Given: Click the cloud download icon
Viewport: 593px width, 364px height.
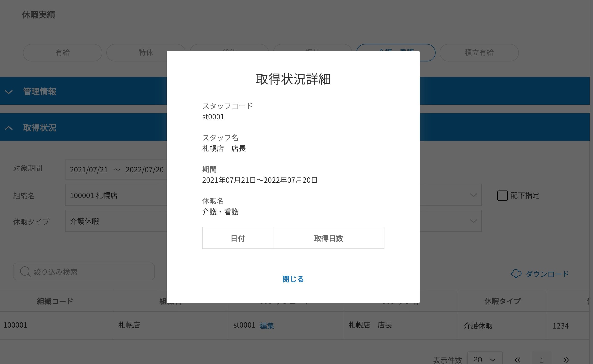Looking at the screenshot, I should pos(516,274).
